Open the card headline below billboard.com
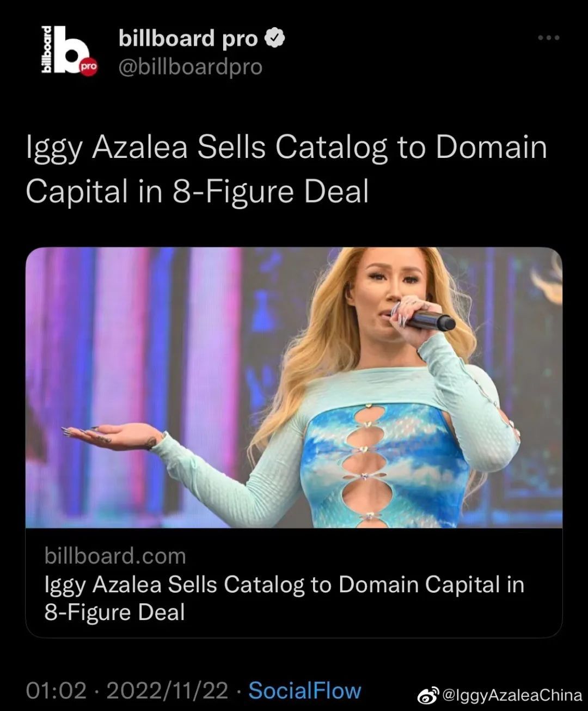This screenshot has height=711, width=588. point(284,598)
